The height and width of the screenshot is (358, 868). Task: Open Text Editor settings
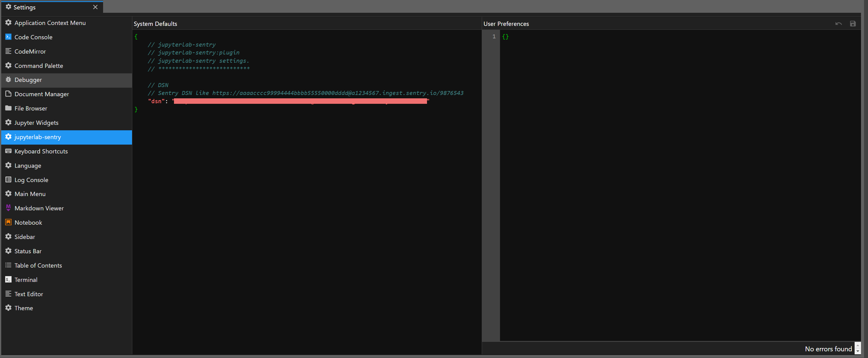coord(67,294)
